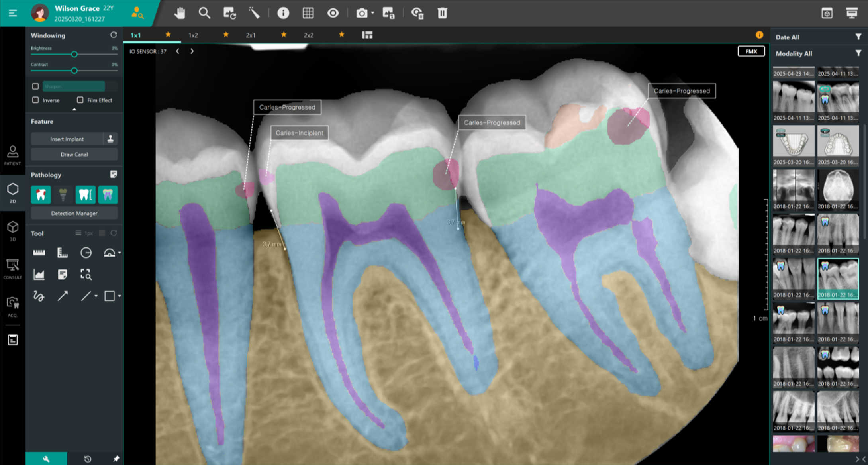Select the profile histogram tool
The width and height of the screenshot is (868, 465).
click(39, 274)
